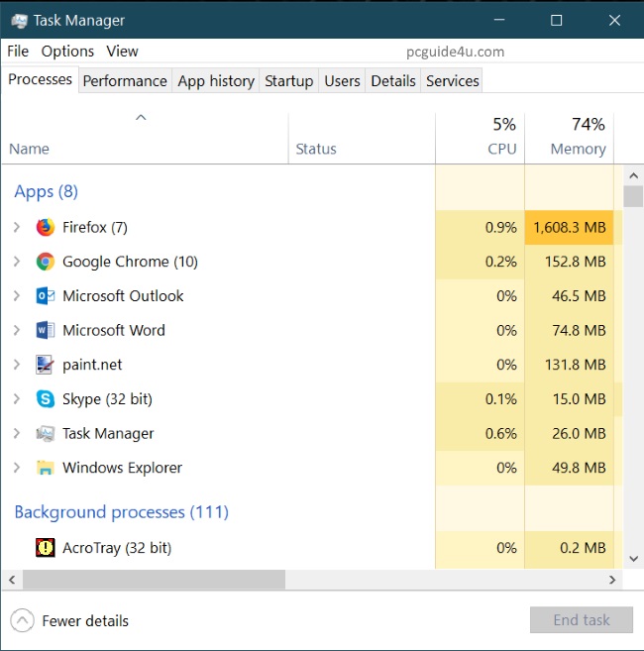Click the Microsoft Outlook icon
The width and height of the screenshot is (644, 651).
pyautogui.click(x=45, y=295)
